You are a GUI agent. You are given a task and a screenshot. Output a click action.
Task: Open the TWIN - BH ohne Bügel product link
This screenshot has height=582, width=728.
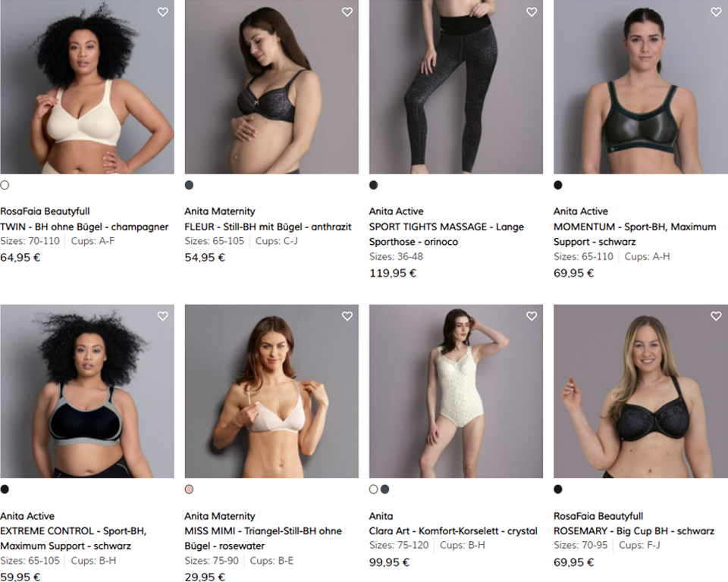click(84, 227)
